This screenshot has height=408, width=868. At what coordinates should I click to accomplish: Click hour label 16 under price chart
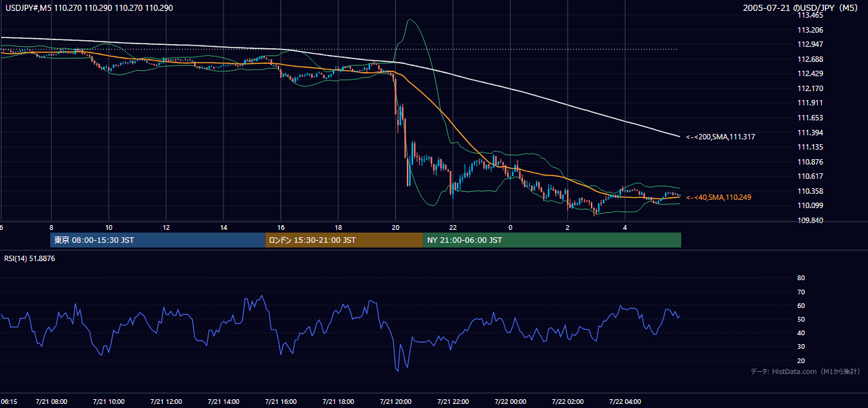(x=281, y=227)
